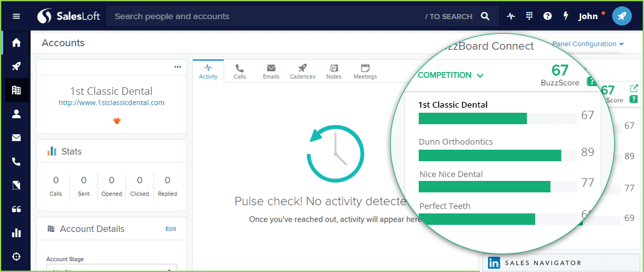The width and height of the screenshot is (644, 272).
Task: Open People icon in sidebar
Action: tap(17, 114)
